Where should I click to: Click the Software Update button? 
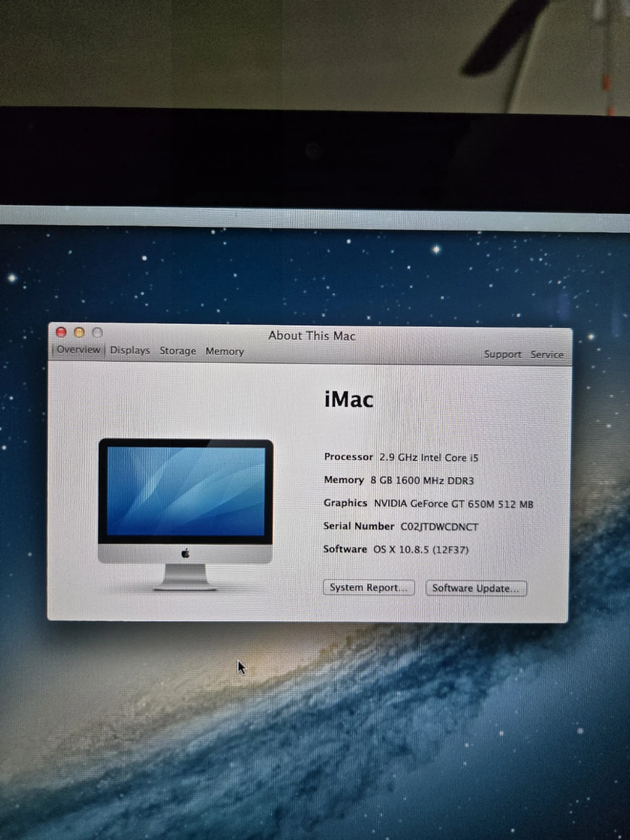(476, 588)
